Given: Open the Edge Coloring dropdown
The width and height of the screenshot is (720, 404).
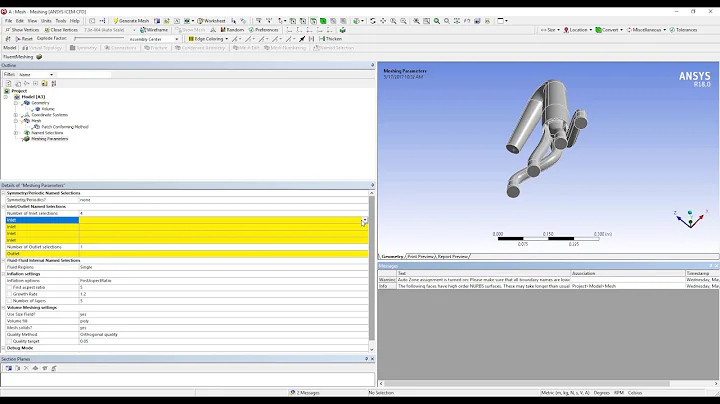Looking at the screenshot, I should tap(208, 39).
